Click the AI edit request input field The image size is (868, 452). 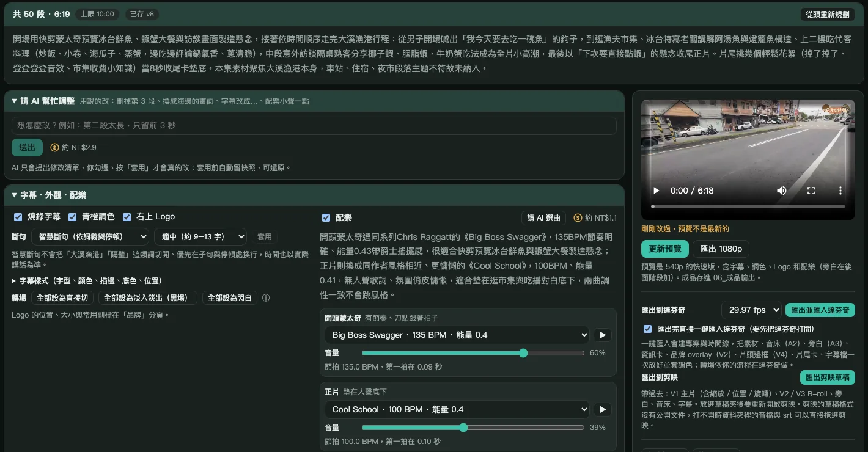tap(314, 126)
